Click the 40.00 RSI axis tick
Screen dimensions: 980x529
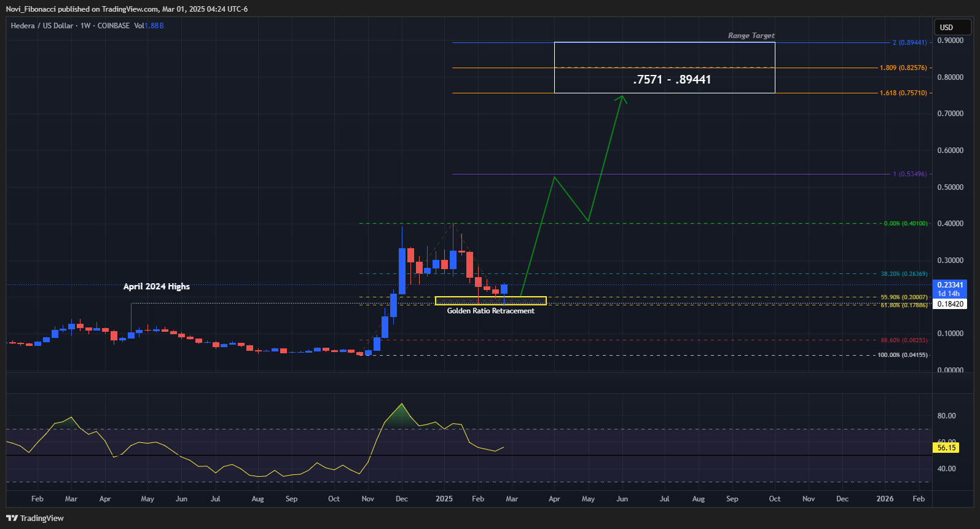tap(946, 469)
